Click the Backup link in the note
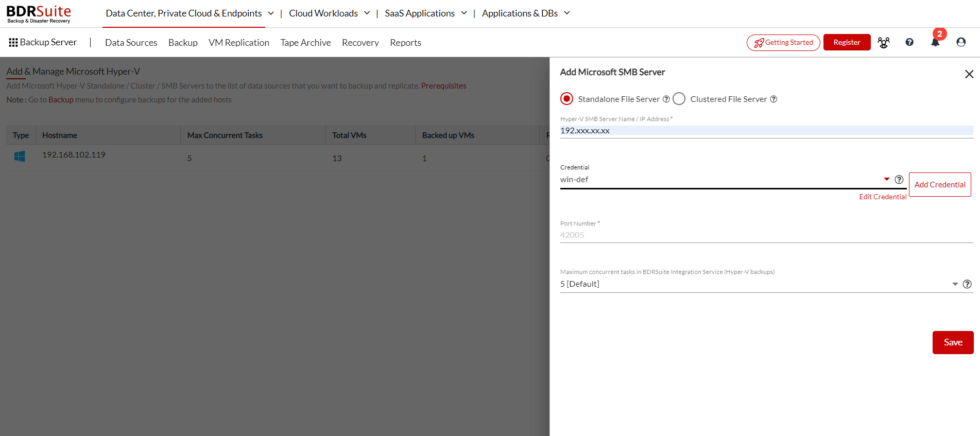The image size is (980, 436). (61, 100)
